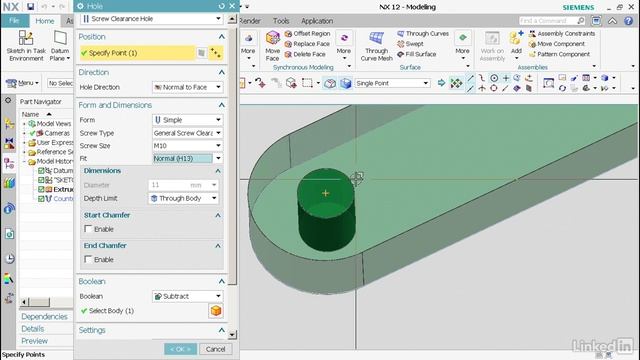
Task: Switch to the Home ribbon tab
Action: (44, 21)
